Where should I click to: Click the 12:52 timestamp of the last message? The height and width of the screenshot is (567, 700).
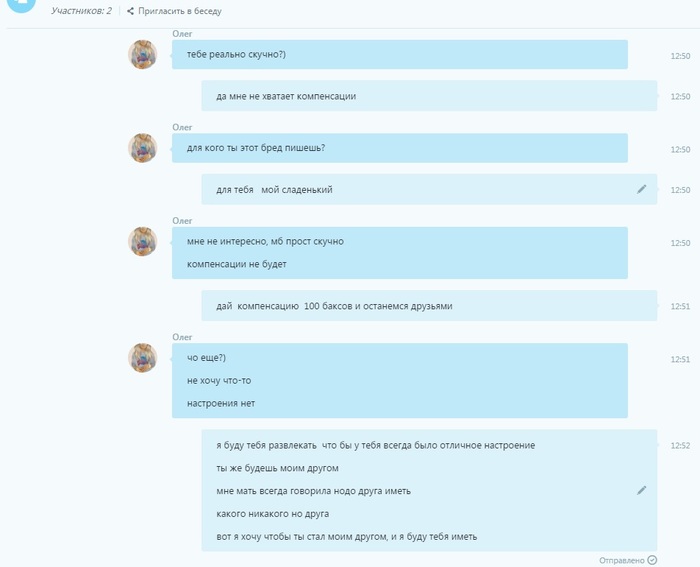pos(680,446)
